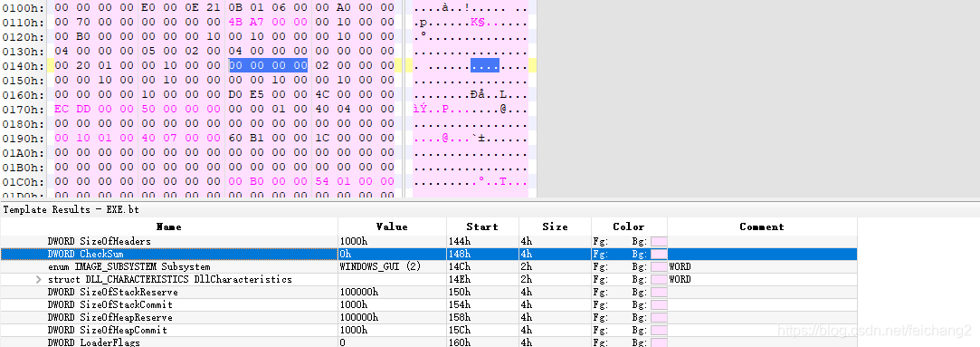
Task: Click the 60 B1 00 00 hex bytes
Action: (268, 139)
